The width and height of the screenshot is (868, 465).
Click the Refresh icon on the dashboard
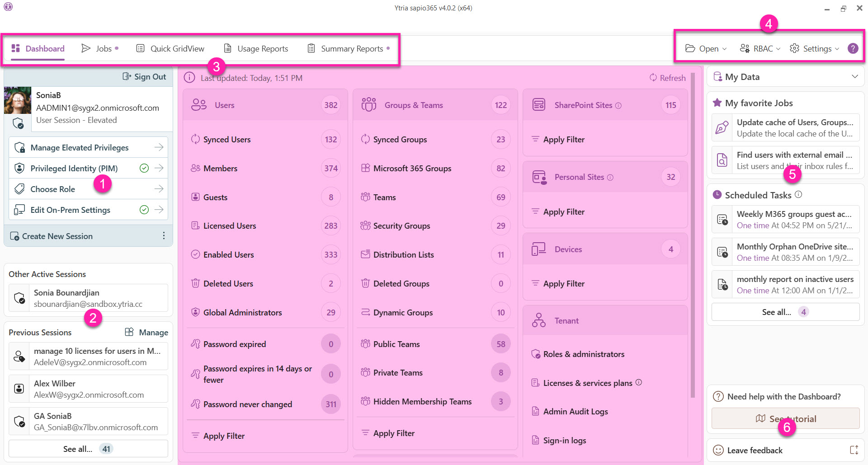click(x=653, y=78)
